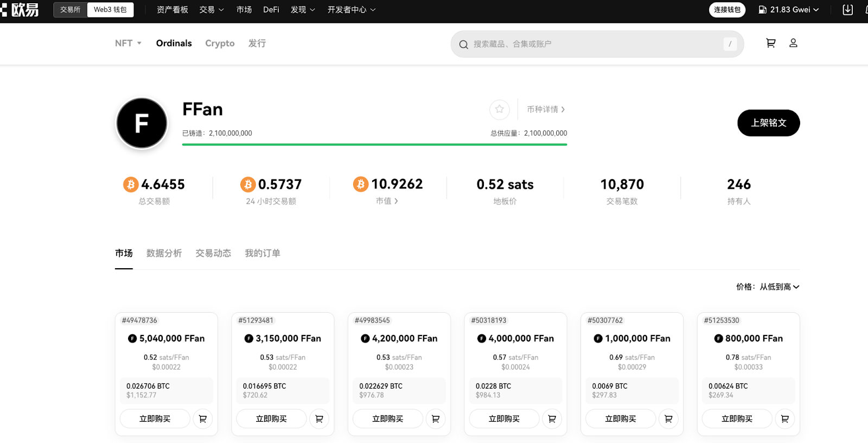The image size is (868, 443).
Task: Open 市场 in top navigation
Action: pyautogui.click(x=244, y=10)
